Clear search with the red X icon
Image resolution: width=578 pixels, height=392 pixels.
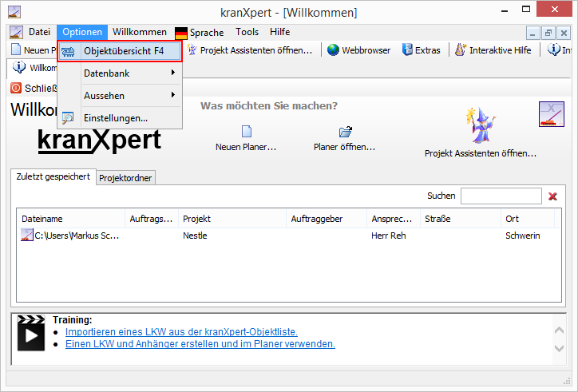pos(552,196)
